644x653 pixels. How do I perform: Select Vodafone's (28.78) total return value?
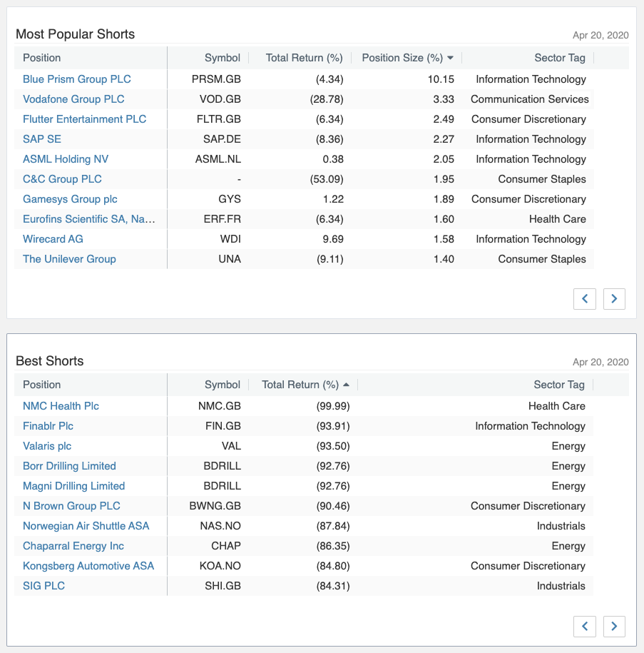click(x=327, y=99)
